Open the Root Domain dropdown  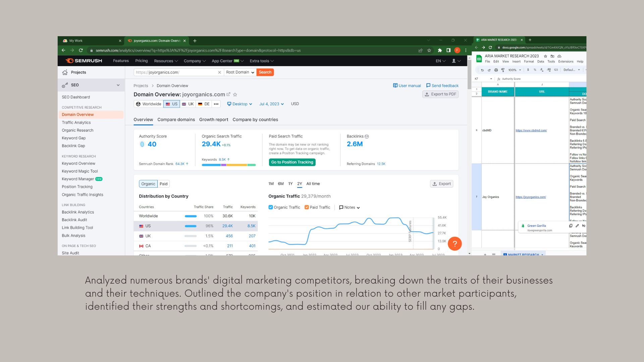240,72
